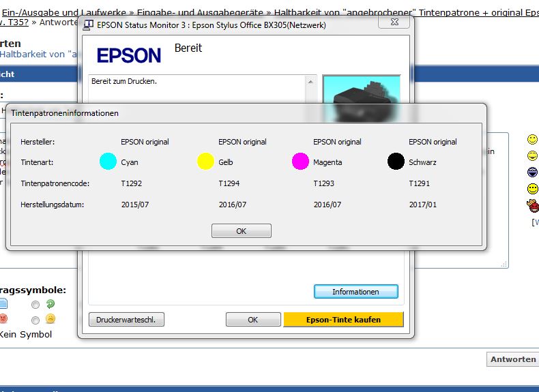This screenshot has width=539, height=392.
Task: Click OK in the EPSON Status Monitor window
Action: [x=253, y=320]
